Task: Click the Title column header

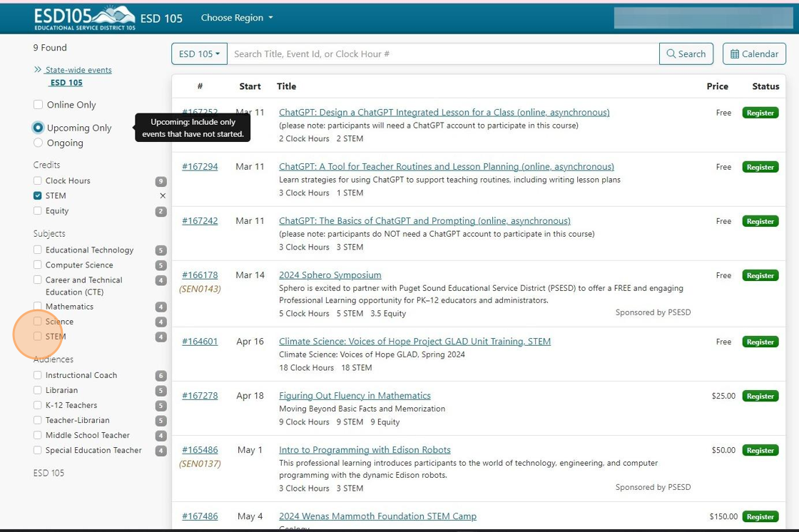Action: [286, 86]
